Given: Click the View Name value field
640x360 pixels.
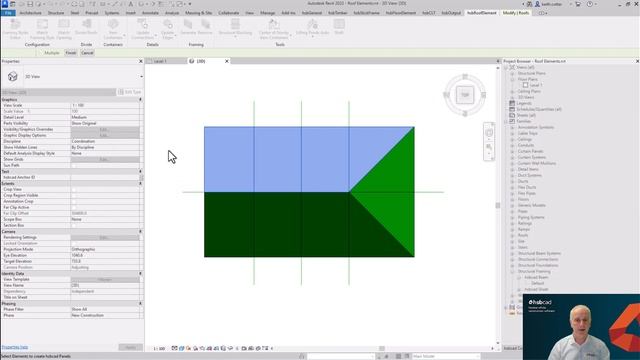Looking at the screenshot, I should 105,285.
